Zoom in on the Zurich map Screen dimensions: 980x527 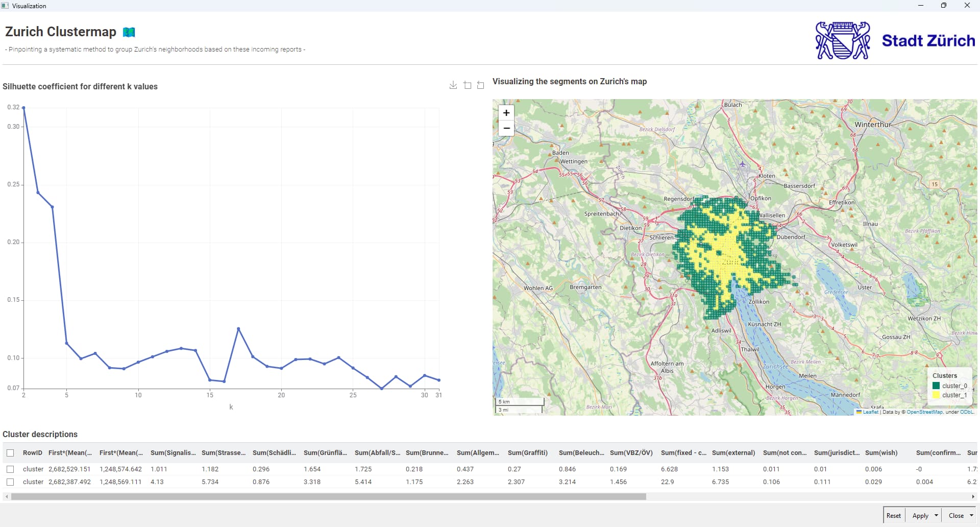(506, 113)
